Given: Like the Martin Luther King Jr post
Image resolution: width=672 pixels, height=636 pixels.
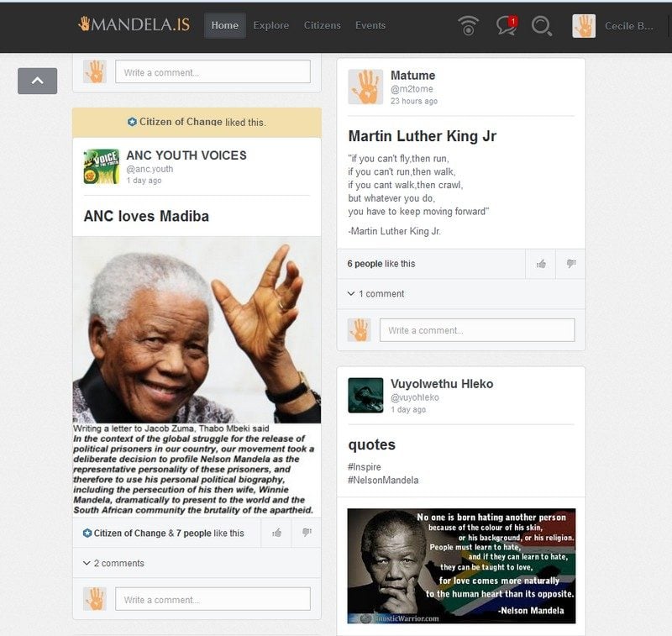Looking at the screenshot, I should (x=541, y=264).
